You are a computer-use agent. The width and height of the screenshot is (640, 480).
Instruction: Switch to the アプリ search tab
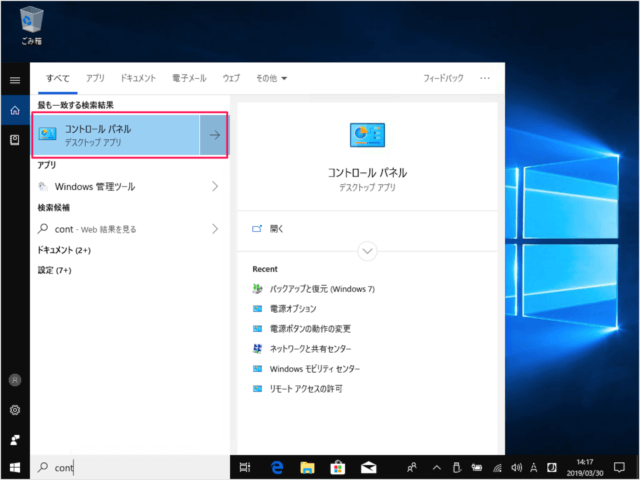(95, 77)
